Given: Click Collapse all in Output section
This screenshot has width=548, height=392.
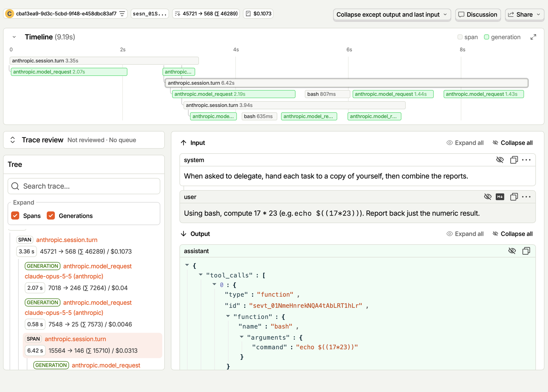Looking at the screenshot, I should (x=512, y=234).
